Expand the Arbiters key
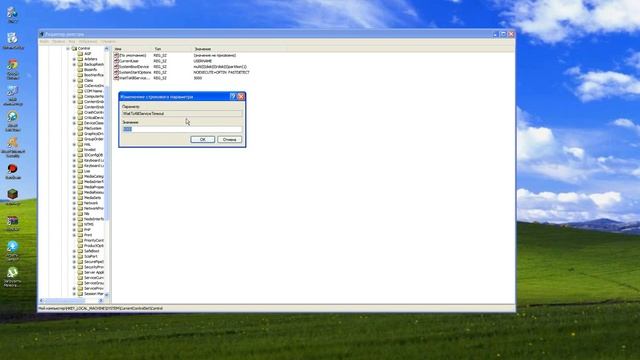 pos(74,59)
